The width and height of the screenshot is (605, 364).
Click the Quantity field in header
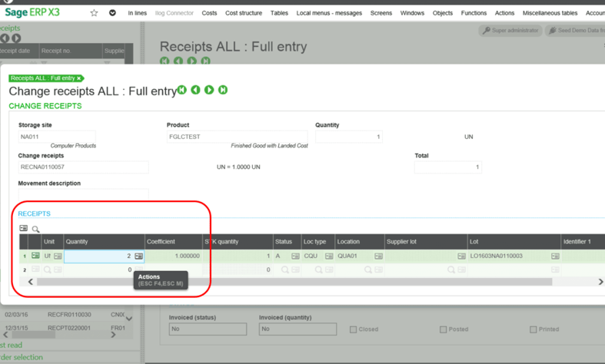349,137
